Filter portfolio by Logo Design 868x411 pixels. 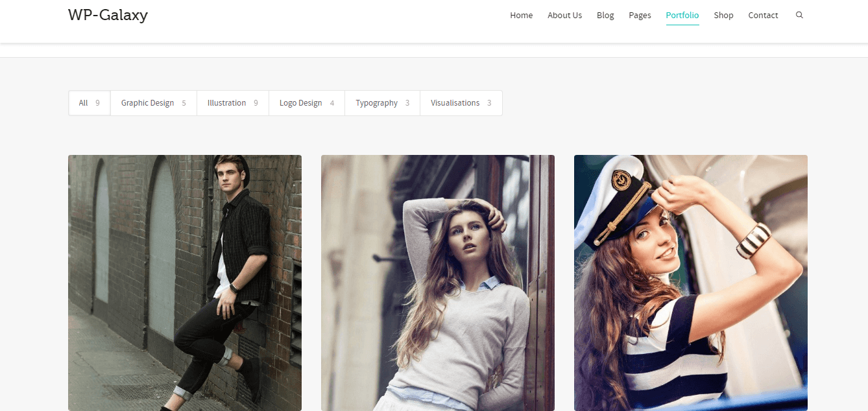point(307,103)
